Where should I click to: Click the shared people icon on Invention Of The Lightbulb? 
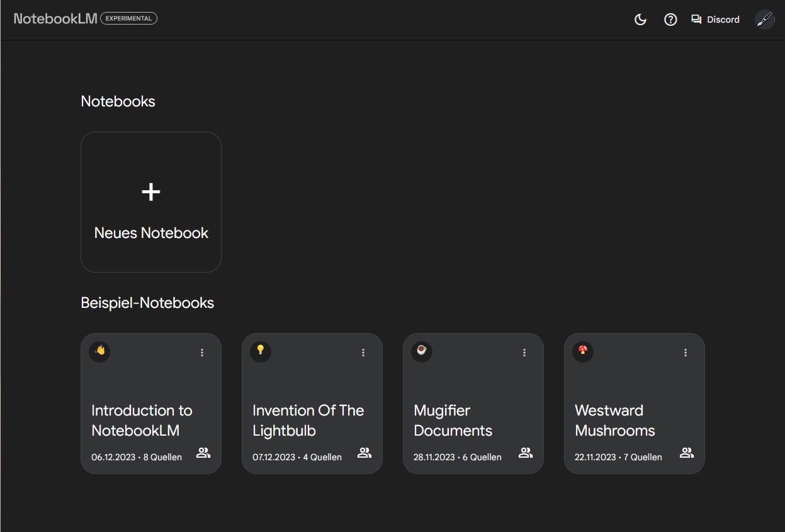[x=364, y=453]
